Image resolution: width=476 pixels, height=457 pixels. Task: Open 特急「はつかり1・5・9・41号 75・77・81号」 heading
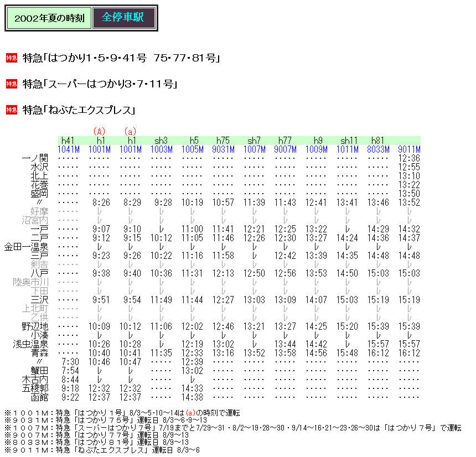tap(121, 58)
